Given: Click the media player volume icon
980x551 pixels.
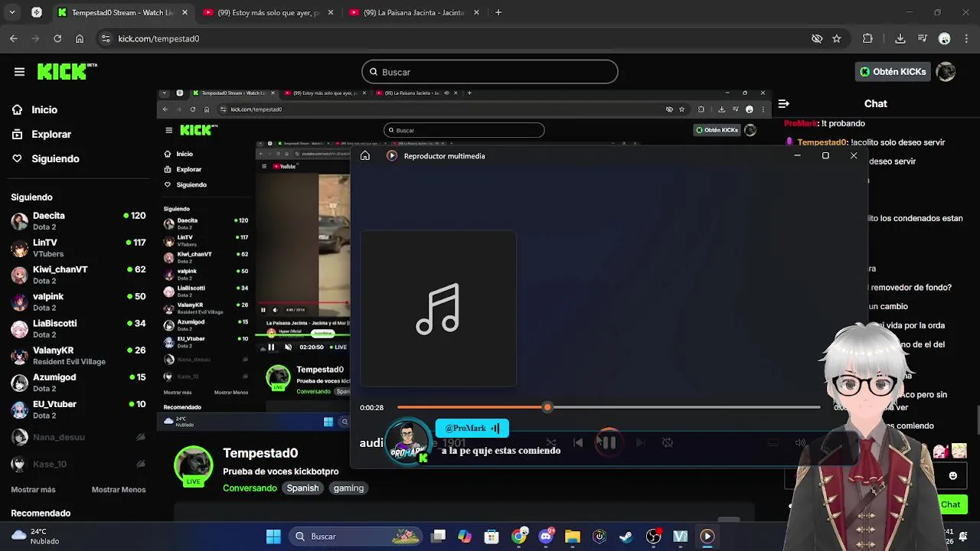Looking at the screenshot, I should (800, 442).
